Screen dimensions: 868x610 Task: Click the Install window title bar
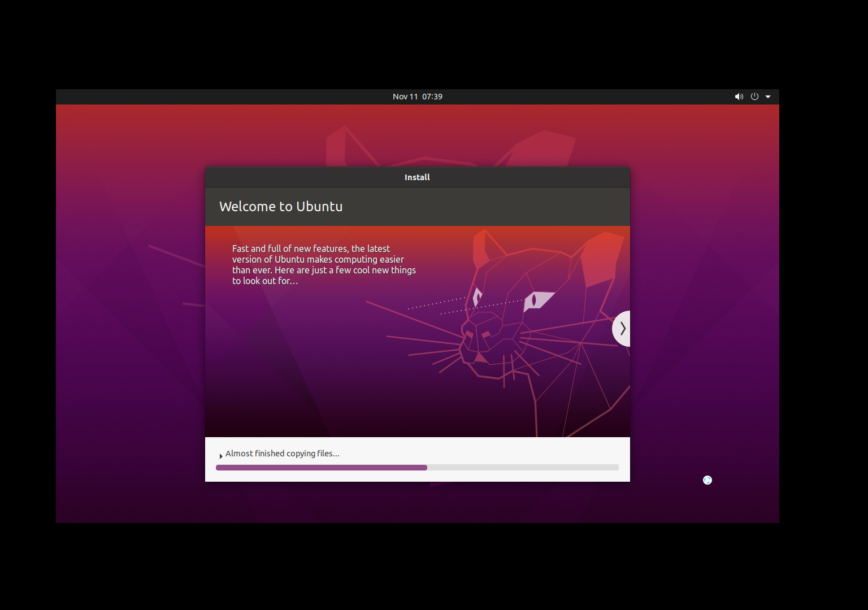pyautogui.click(x=418, y=177)
